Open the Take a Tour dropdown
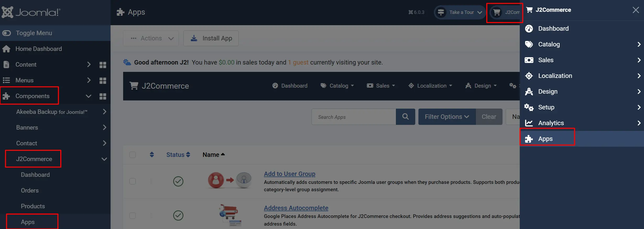Image resolution: width=644 pixels, height=229 pixels. 460,12
